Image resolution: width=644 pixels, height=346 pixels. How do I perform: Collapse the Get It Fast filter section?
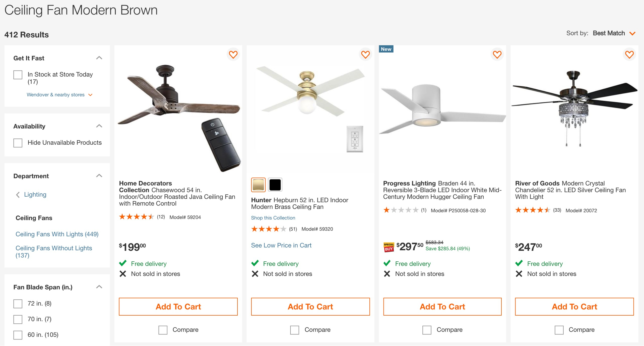(x=99, y=58)
